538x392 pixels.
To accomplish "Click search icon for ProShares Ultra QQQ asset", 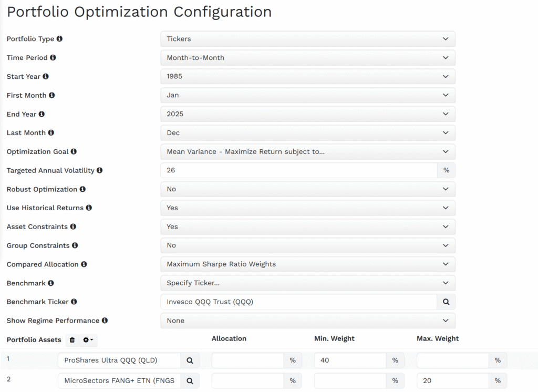I will (x=190, y=360).
